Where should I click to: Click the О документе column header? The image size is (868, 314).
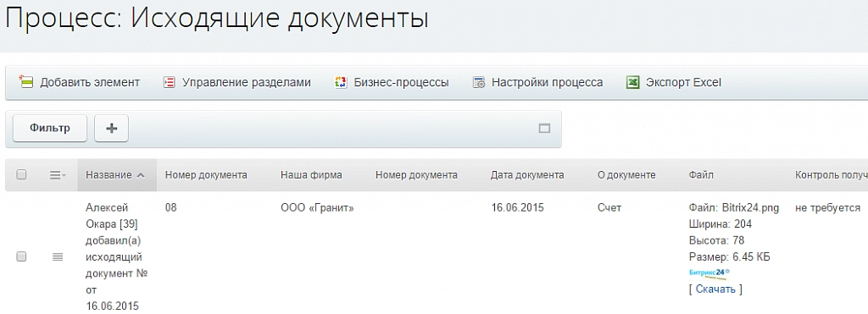coord(626,174)
